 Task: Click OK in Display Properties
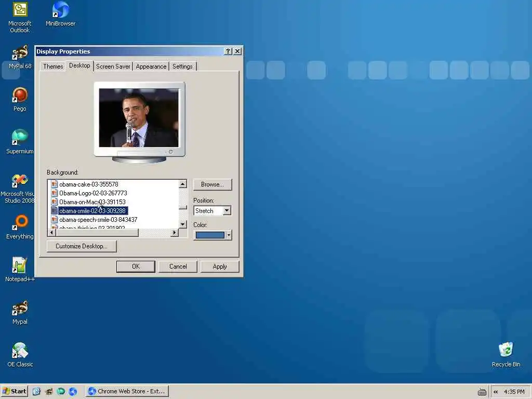(x=136, y=267)
